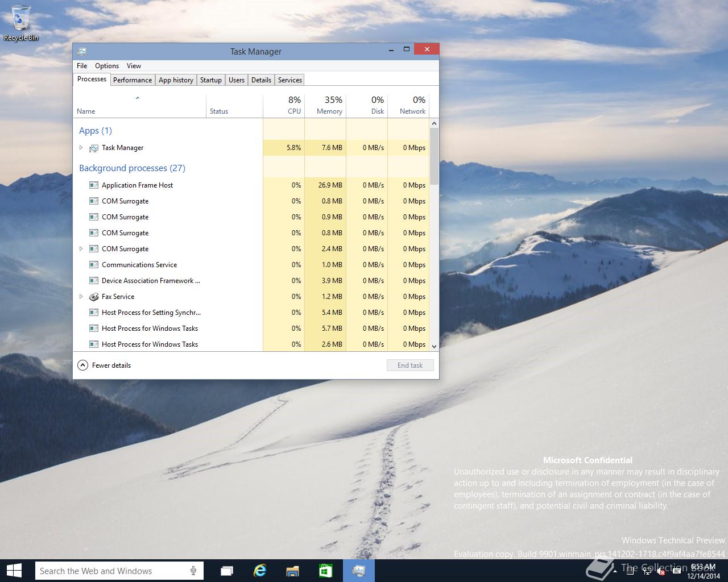
Task: Open the Store app from the taskbar
Action: click(325, 571)
